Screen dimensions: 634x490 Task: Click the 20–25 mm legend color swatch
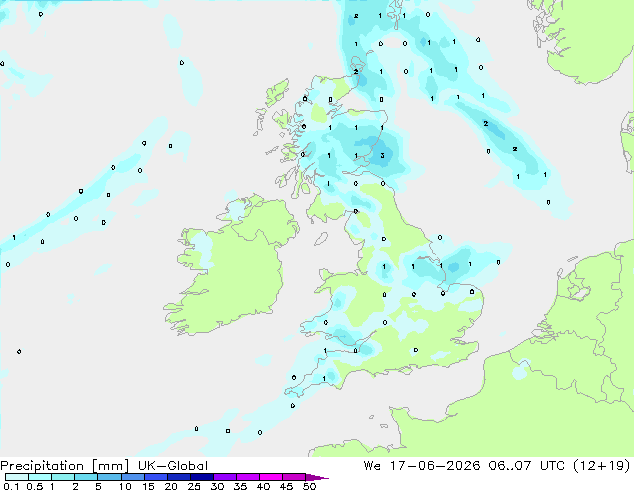pos(179,477)
